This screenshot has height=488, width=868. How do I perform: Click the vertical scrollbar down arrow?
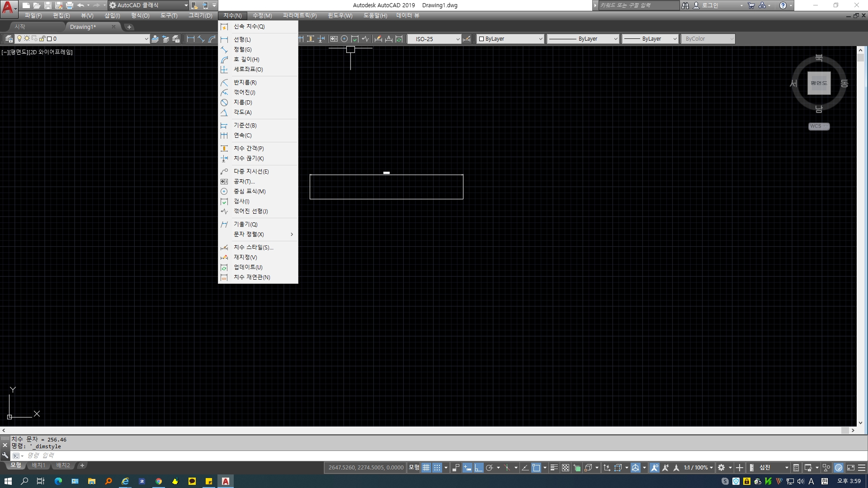[860, 423]
